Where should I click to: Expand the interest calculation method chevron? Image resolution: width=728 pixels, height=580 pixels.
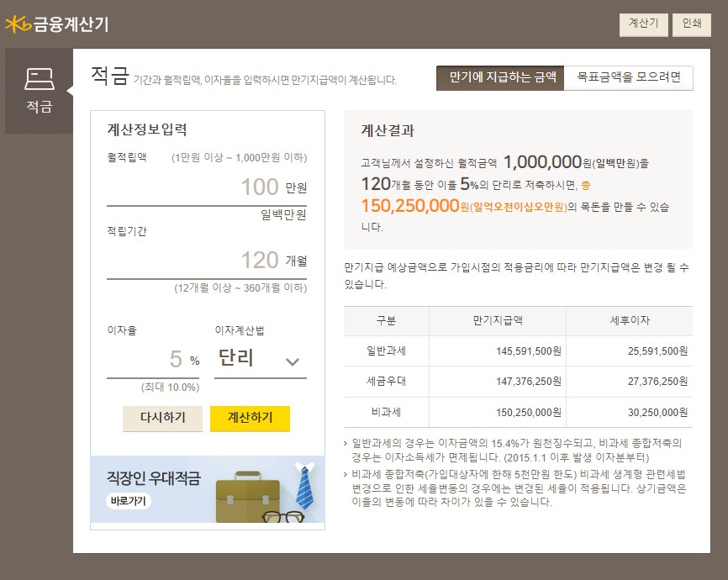(x=292, y=360)
